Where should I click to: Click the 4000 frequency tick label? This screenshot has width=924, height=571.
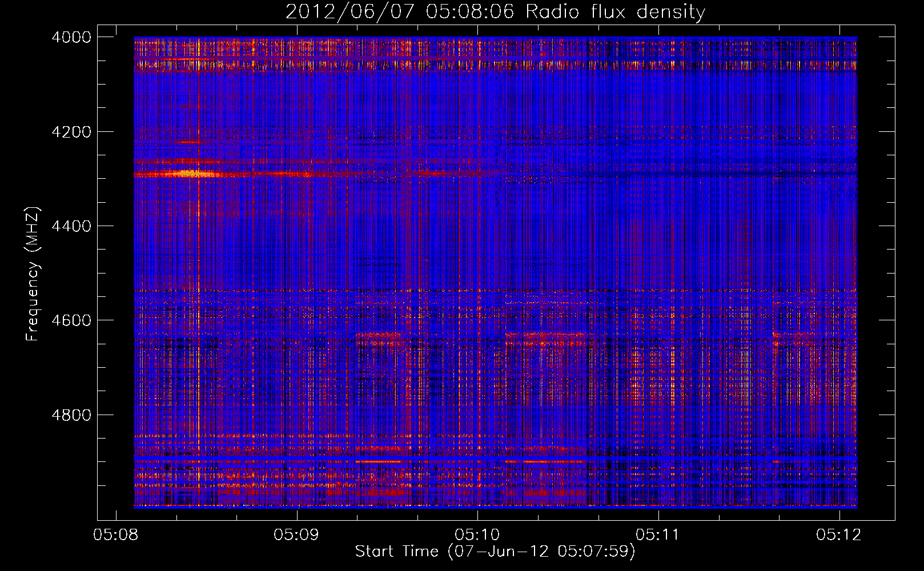[x=71, y=37]
